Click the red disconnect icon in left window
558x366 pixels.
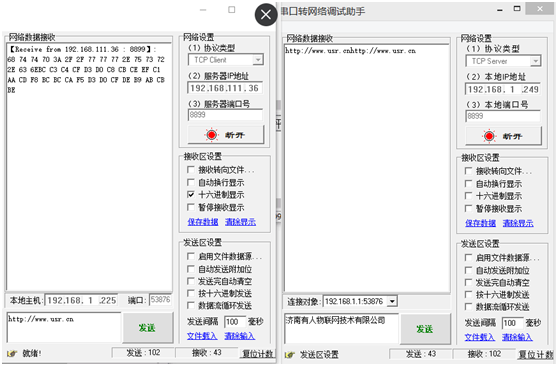[x=211, y=135]
